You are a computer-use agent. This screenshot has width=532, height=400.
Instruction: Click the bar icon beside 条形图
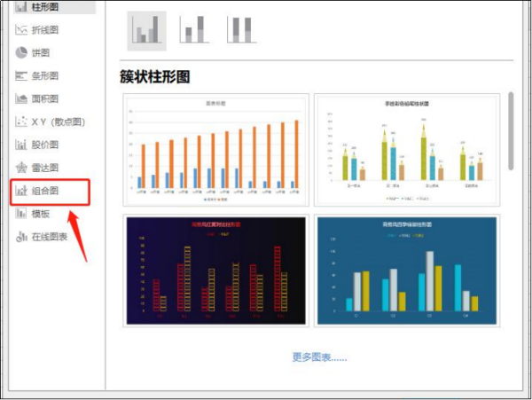pyautogui.click(x=21, y=75)
